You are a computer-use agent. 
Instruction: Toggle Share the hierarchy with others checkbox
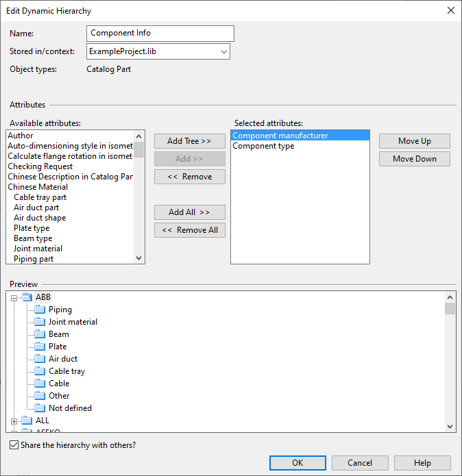14,445
